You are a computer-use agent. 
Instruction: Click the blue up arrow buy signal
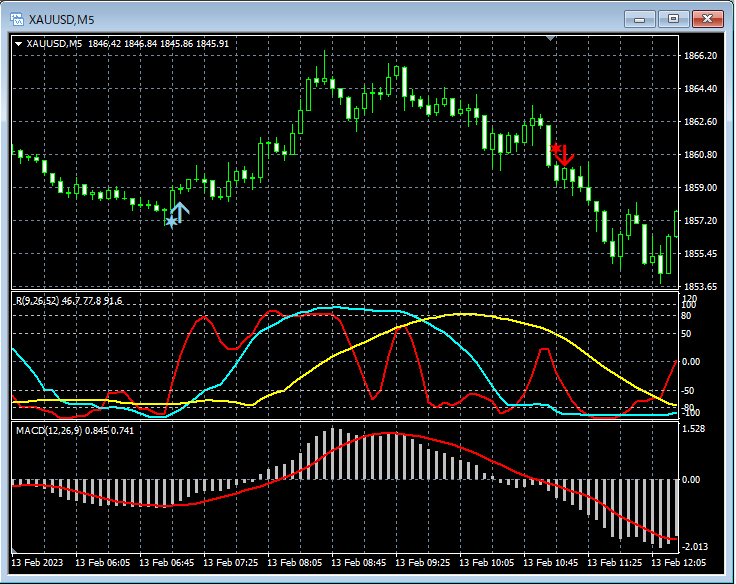(x=180, y=212)
